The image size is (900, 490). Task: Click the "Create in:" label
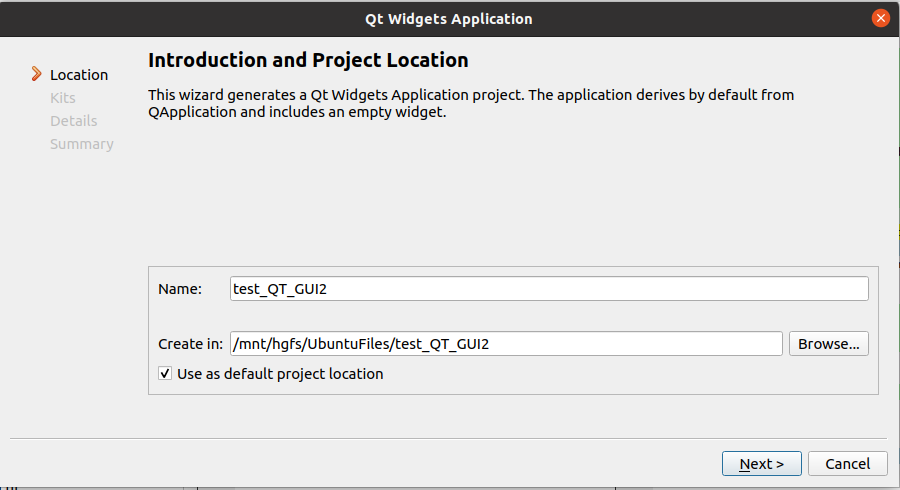point(190,344)
